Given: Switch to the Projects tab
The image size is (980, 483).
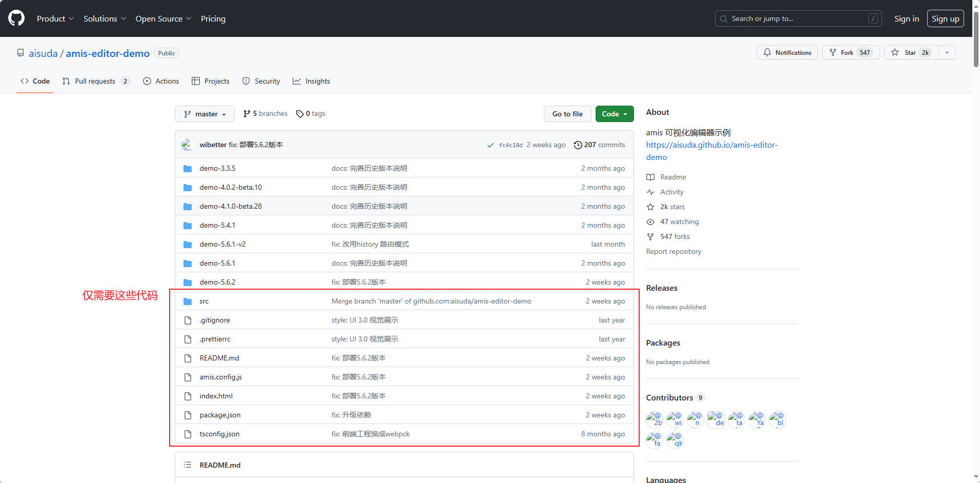Looking at the screenshot, I should click(x=210, y=81).
